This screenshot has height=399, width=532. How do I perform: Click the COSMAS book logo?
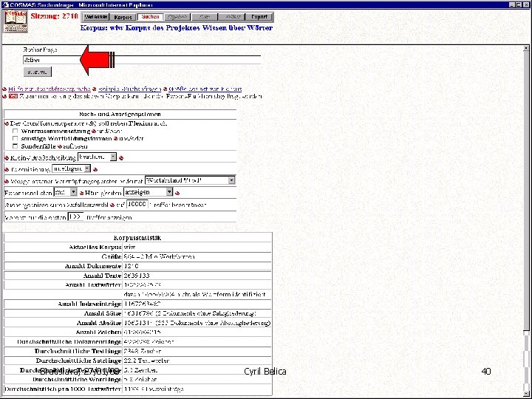coord(16,21)
